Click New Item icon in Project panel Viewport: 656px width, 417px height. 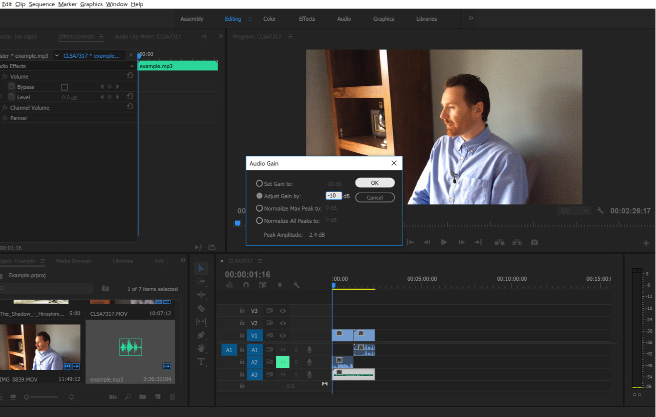[157, 397]
